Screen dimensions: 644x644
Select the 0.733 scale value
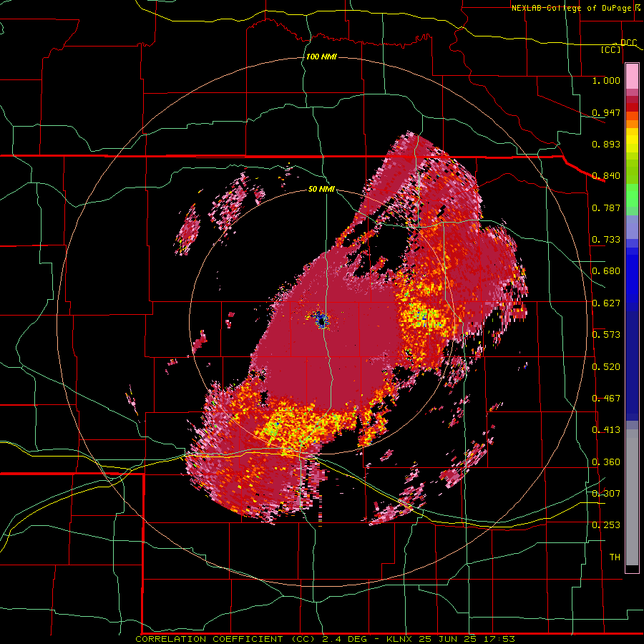point(606,240)
